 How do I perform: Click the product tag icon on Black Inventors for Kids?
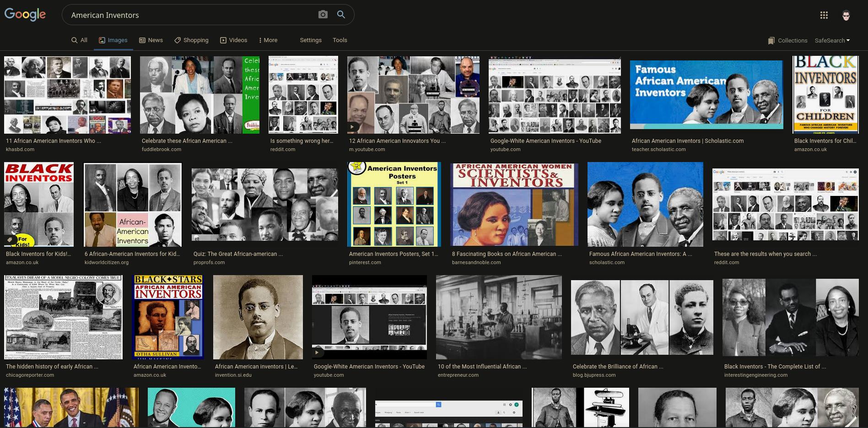click(10, 239)
